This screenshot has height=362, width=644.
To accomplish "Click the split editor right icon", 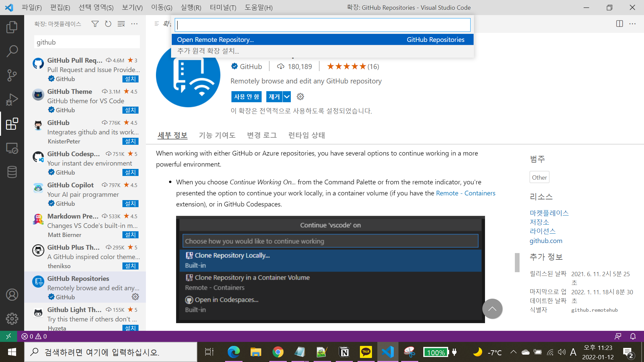I will (x=619, y=24).
